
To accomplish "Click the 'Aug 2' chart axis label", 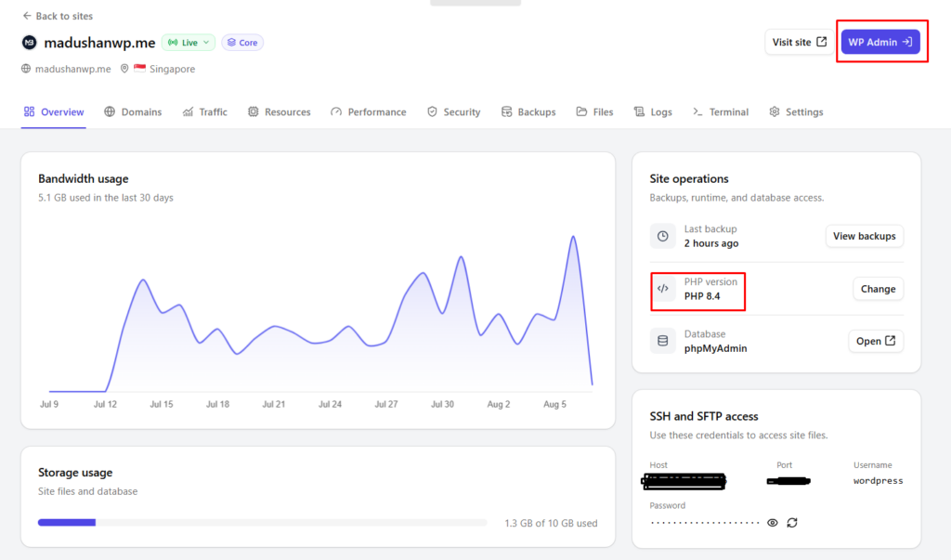I will click(x=499, y=404).
